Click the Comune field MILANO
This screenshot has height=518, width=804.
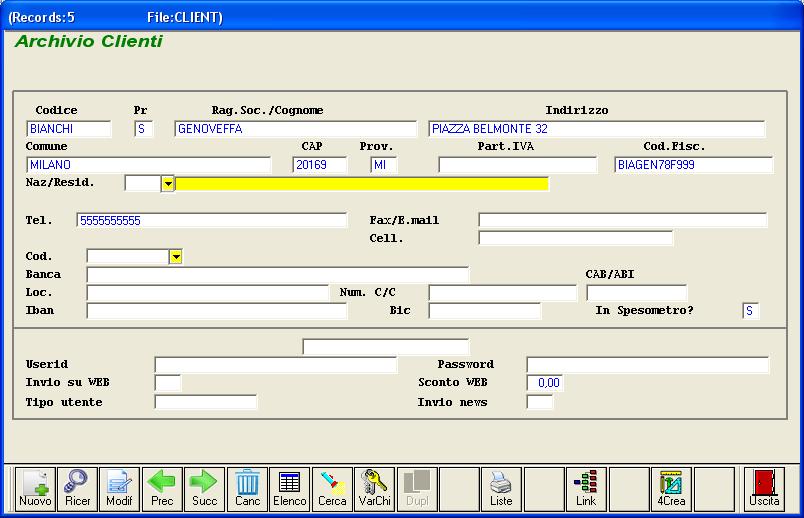tap(149, 165)
